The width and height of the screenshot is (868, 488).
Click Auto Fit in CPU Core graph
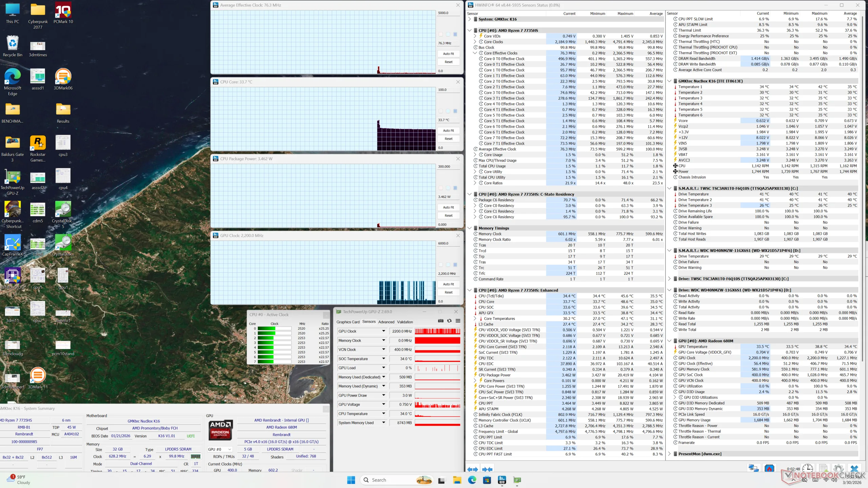pyautogui.click(x=448, y=130)
